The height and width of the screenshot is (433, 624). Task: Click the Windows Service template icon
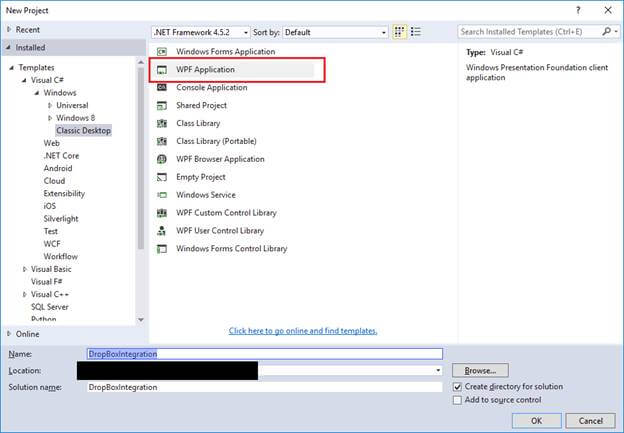tap(162, 195)
